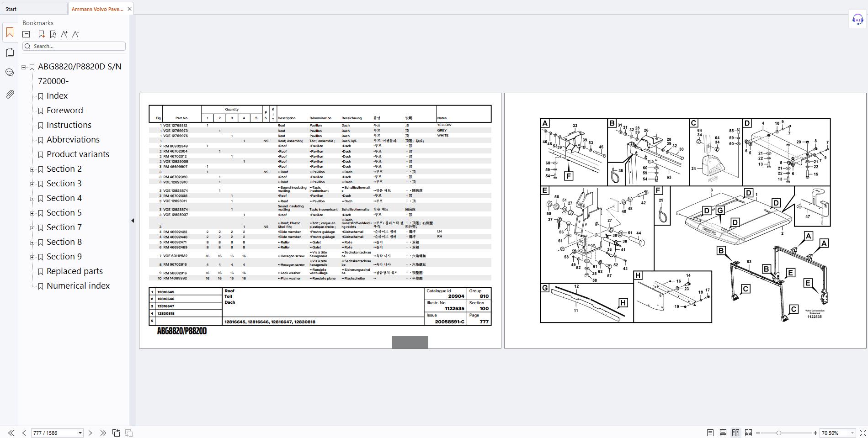Open the Product variants bookmark
Screen dimensions: 868x438
[78, 154]
